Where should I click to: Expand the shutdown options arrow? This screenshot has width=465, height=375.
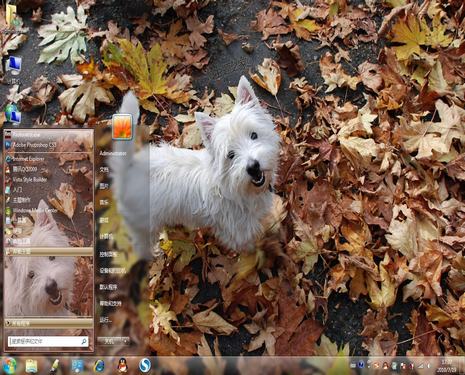125,341
